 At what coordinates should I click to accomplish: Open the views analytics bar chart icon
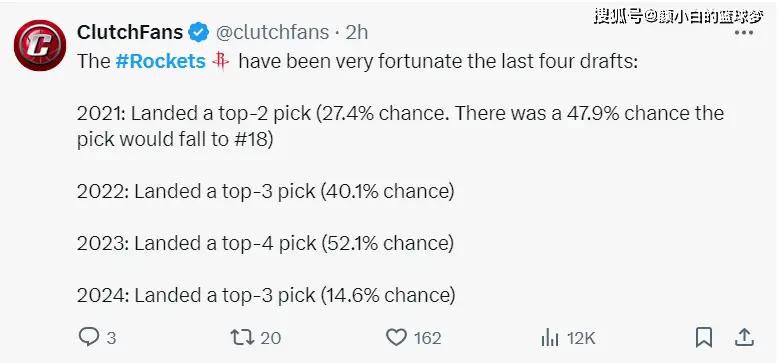[550, 339]
